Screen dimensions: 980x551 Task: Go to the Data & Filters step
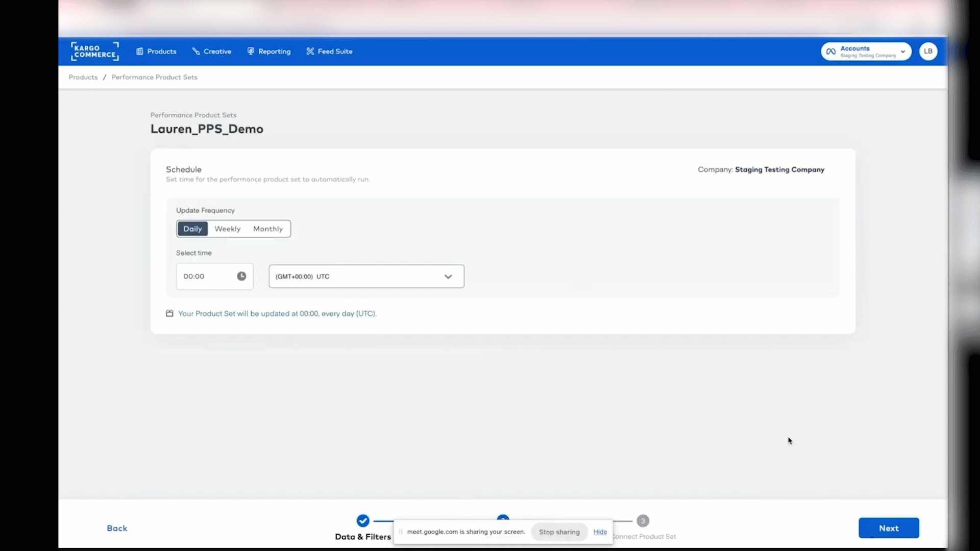[363, 520]
